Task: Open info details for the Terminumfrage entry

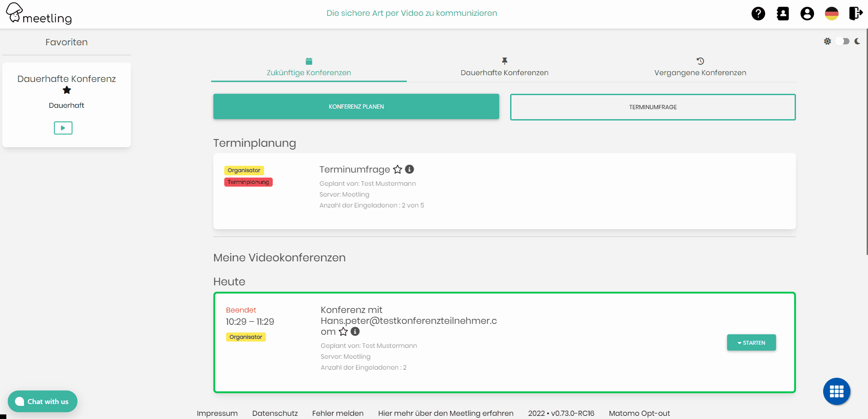Action: (x=410, y=169)
